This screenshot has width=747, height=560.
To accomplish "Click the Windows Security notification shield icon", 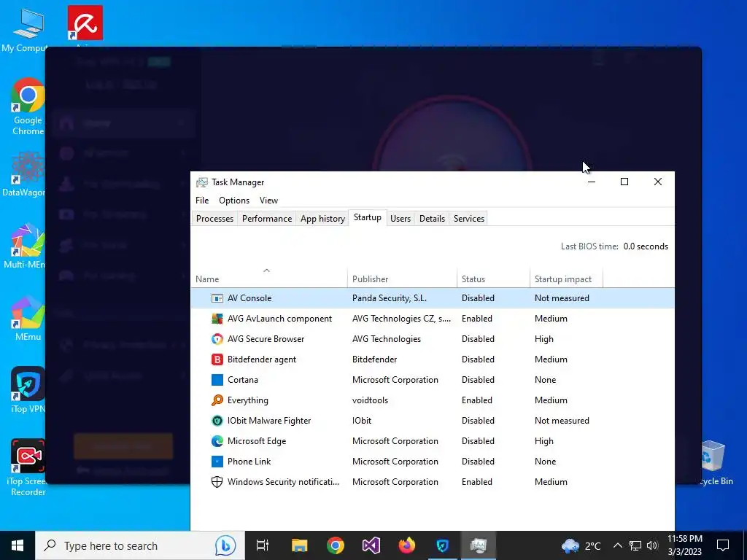I will click(x=217, y=482).
